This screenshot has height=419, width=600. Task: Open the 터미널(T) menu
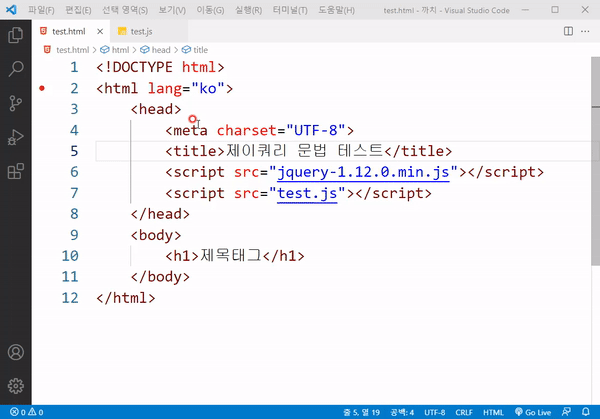click(x=290, y=10)
